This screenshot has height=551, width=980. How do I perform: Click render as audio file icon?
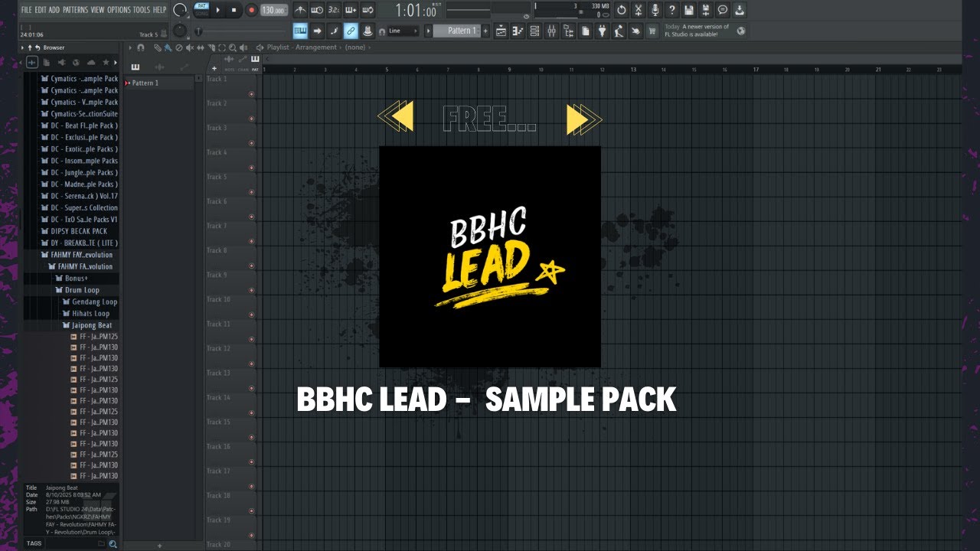(x=706, y=10)
